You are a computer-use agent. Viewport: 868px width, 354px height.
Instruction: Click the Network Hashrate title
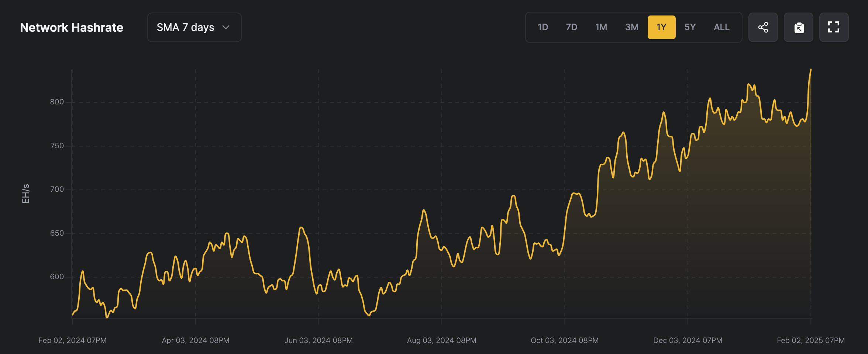coord(72,27)
